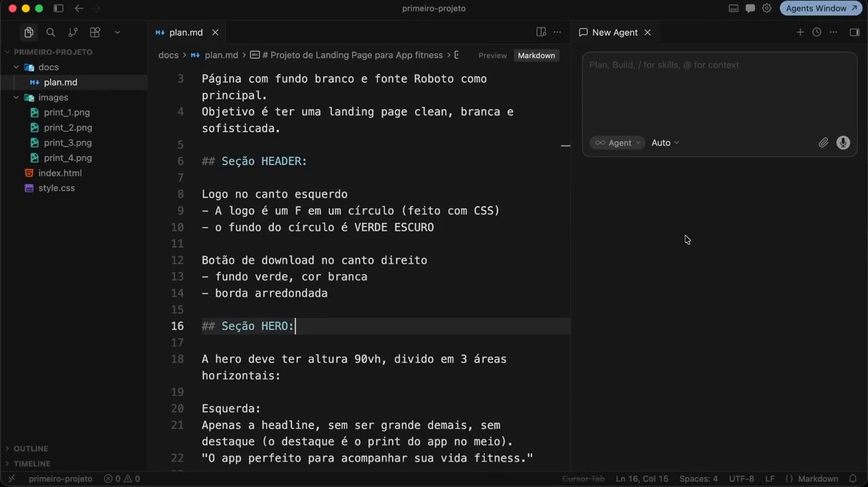Close the New Agent tab
Image resolution: width=868 pixels, height=487 pixels.
pos(647,32)
